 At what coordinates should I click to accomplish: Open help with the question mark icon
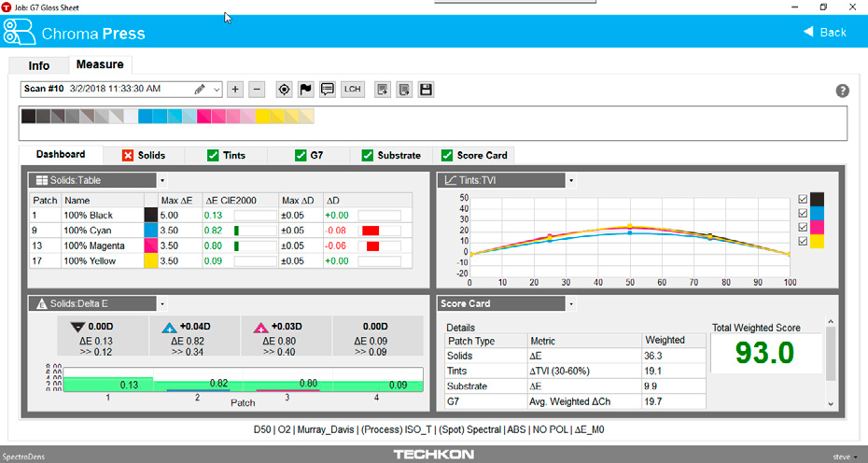tap(842, 91)
